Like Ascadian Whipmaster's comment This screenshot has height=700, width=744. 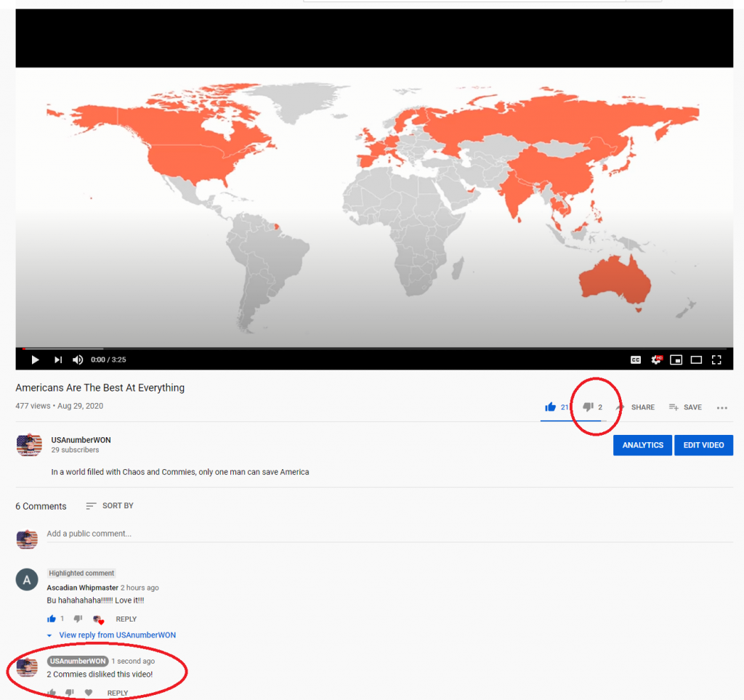(x=52, y=619)
